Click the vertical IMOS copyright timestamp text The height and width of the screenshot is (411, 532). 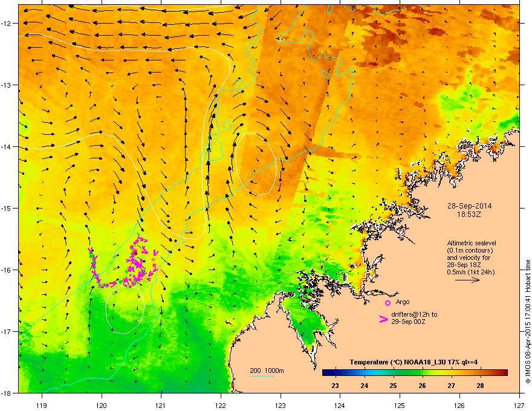click(528, 322)
